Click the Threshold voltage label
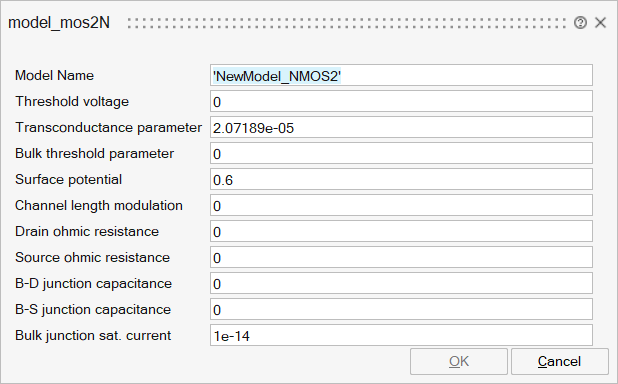Image resolution: width=618 pixels, height=384 pixels. (x=72, y=101)
